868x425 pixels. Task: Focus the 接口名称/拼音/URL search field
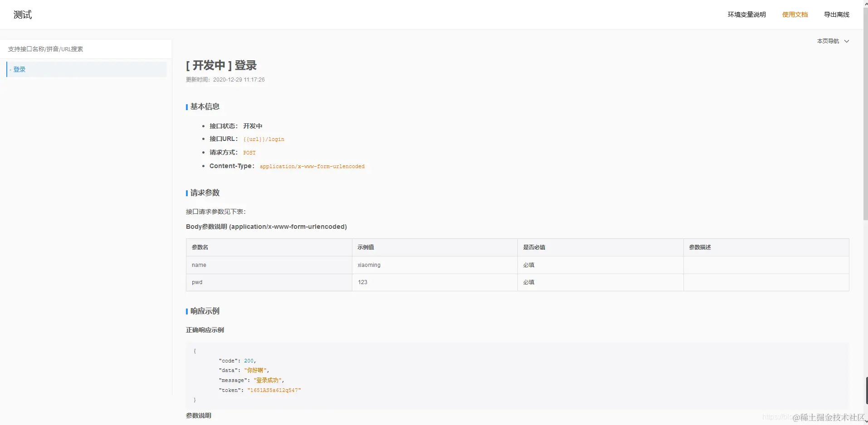tap(86, 49)
